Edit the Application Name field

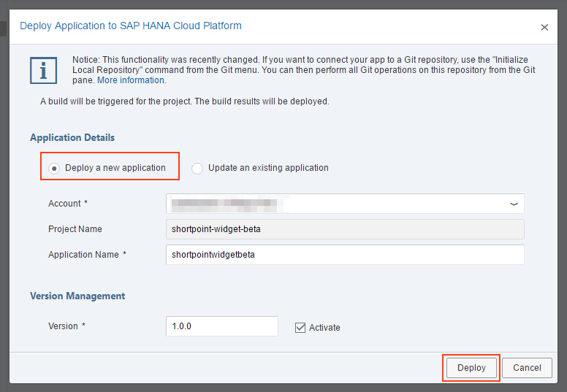[345, 255]
